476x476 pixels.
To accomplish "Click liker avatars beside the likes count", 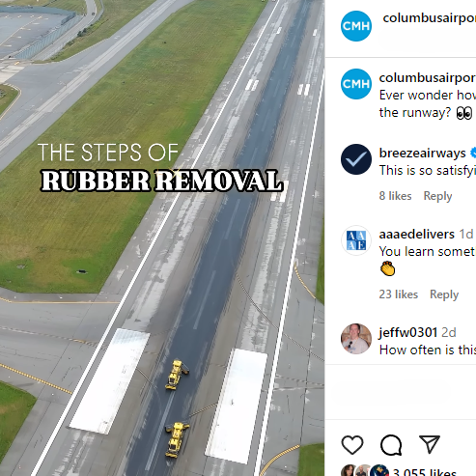I will click(x=365, y=470).
